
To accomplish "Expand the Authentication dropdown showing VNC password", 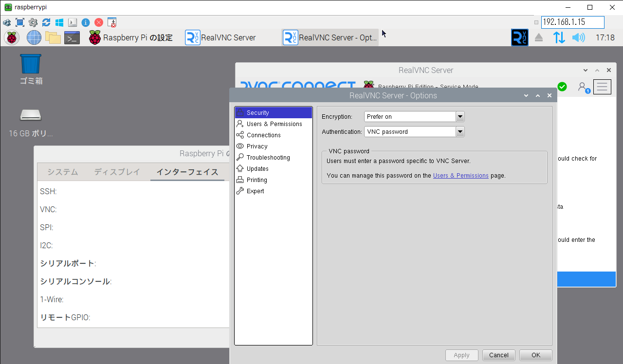I will pos(414,131).
